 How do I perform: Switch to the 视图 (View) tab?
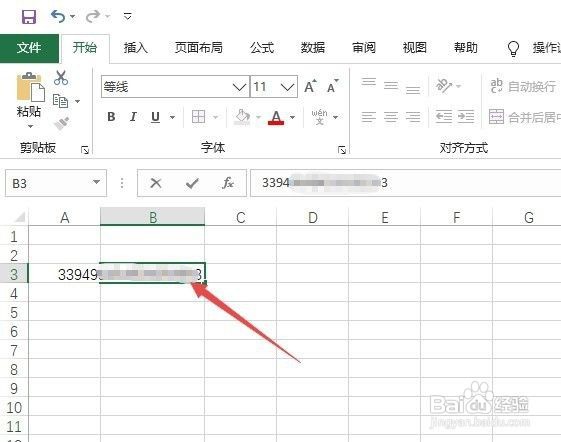(x=415, y=48)
